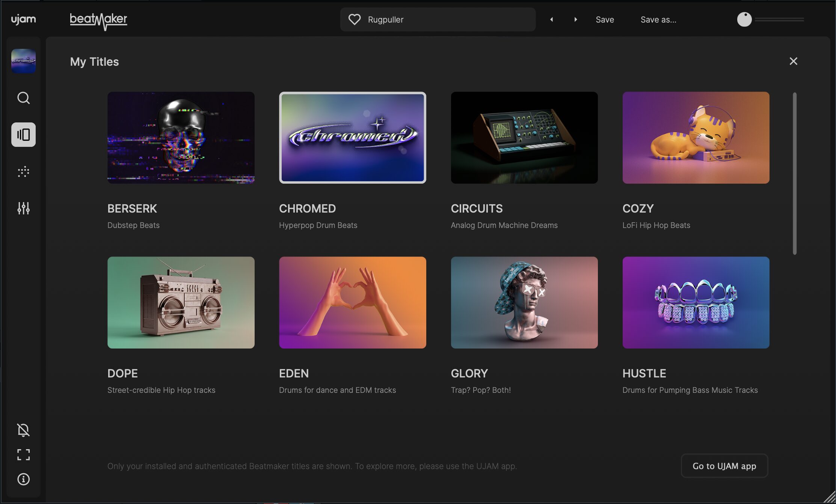Click the My Titles heading

[94, 62]
